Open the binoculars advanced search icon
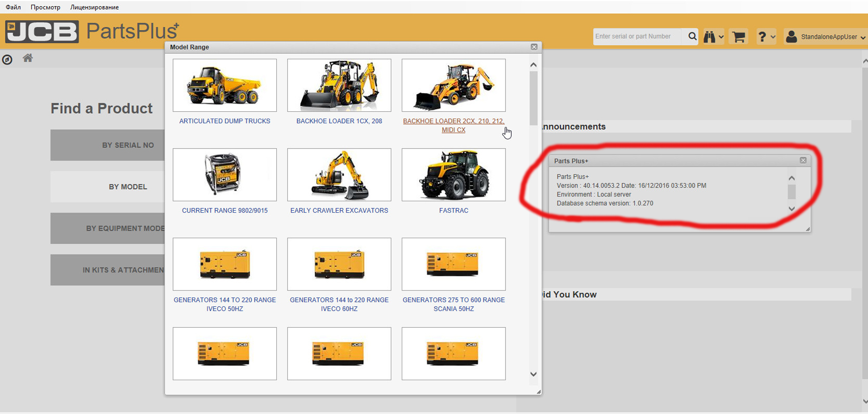Image resolution: width=868 pixels, height=414 pixels. click(x=709, y=37)
